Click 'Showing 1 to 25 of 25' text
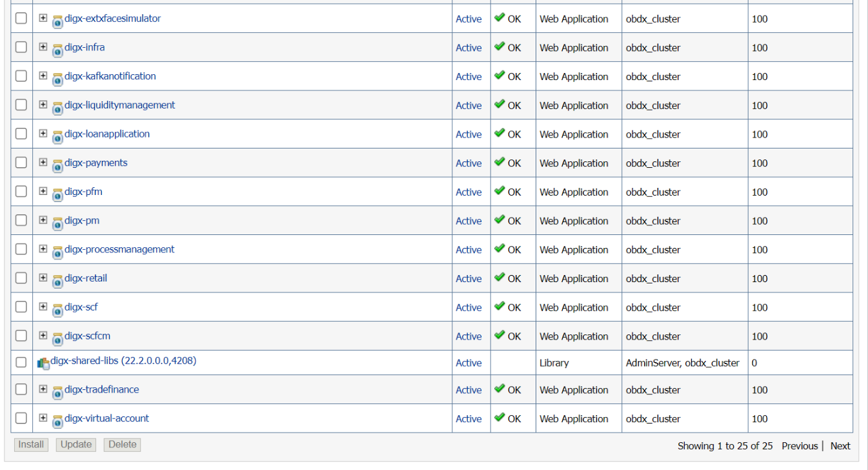The height and width of the screenshot is (470, 868). (725, 446)
